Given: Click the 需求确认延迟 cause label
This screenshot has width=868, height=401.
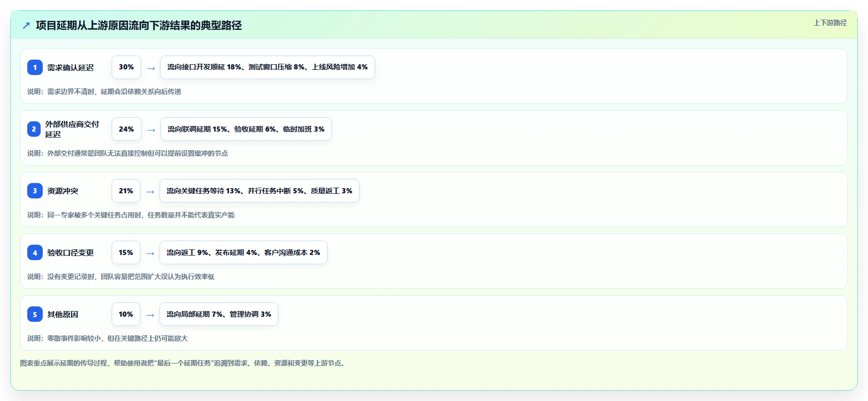Looking at the screenshot, I should coord(70,67).
